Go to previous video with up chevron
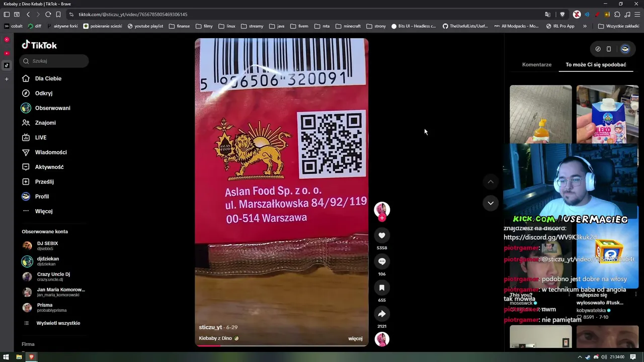Viewport: 644px width, 362px height. point(491,182)
